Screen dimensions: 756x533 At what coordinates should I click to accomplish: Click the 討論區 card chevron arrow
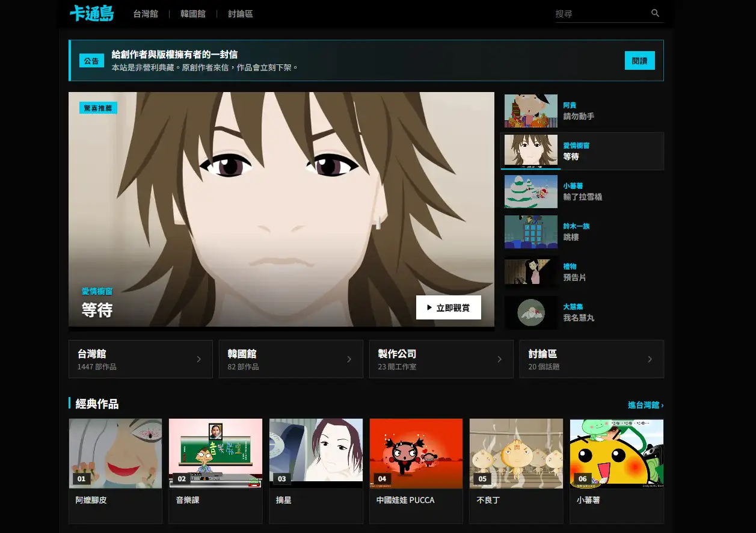coord(650,359)
